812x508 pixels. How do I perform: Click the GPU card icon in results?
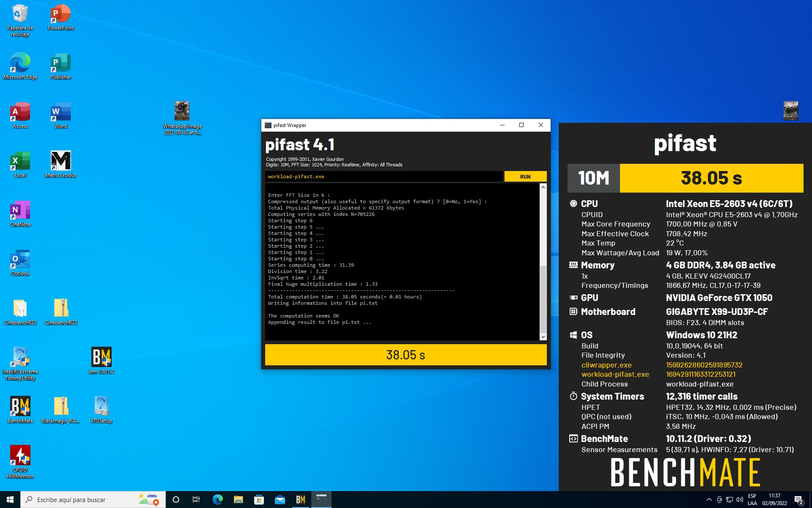(573, 298)
